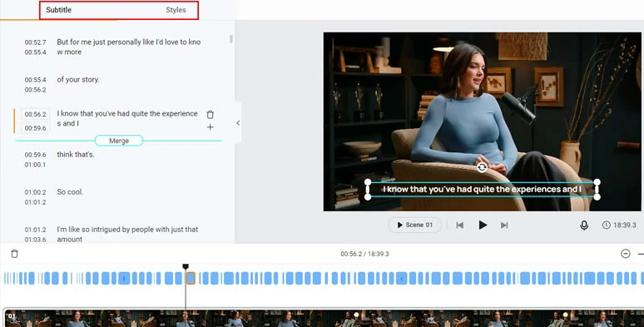Skip to the next scene
Screen dimensions: 644x327
(x=504, y=225)
